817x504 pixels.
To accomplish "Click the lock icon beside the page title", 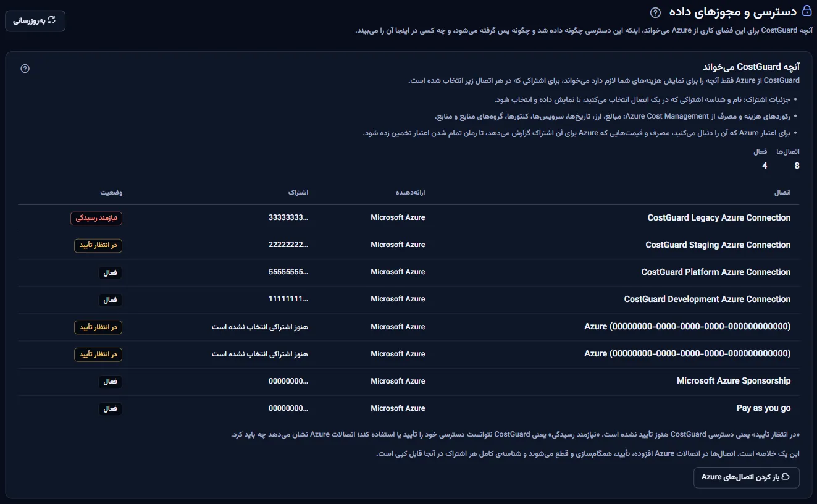I will [x=807, y=11].
